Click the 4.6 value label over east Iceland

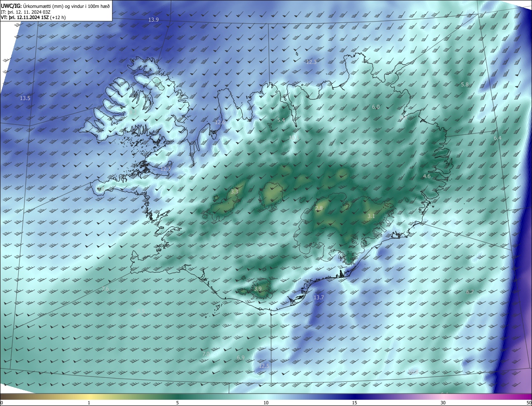[427, 176]
